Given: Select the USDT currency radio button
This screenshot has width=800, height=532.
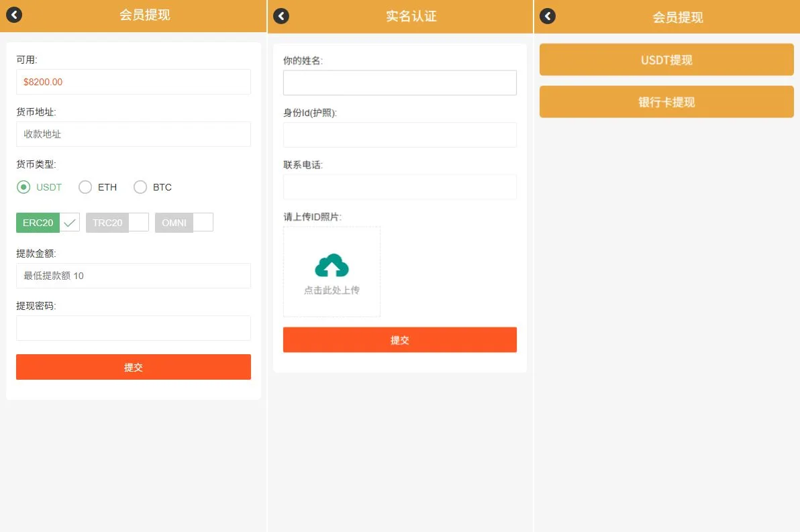Looking at the screenshot, I should [24, 187].
